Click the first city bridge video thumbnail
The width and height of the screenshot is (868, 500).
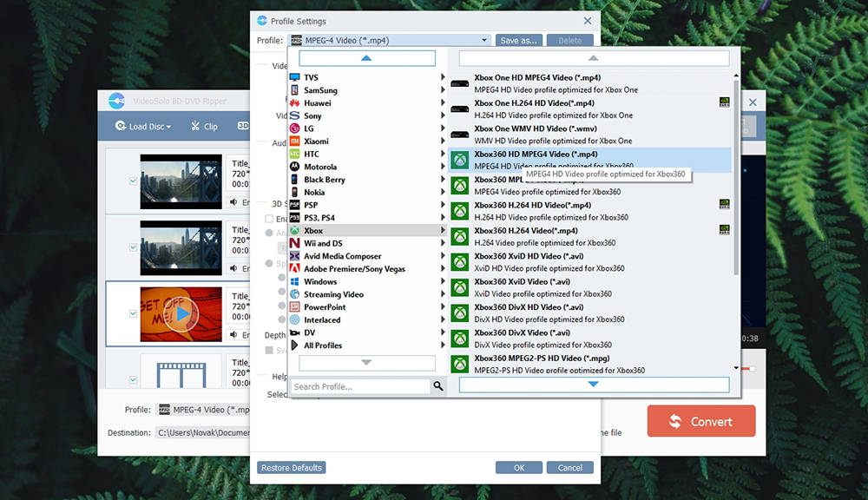[x=181, y=181]
